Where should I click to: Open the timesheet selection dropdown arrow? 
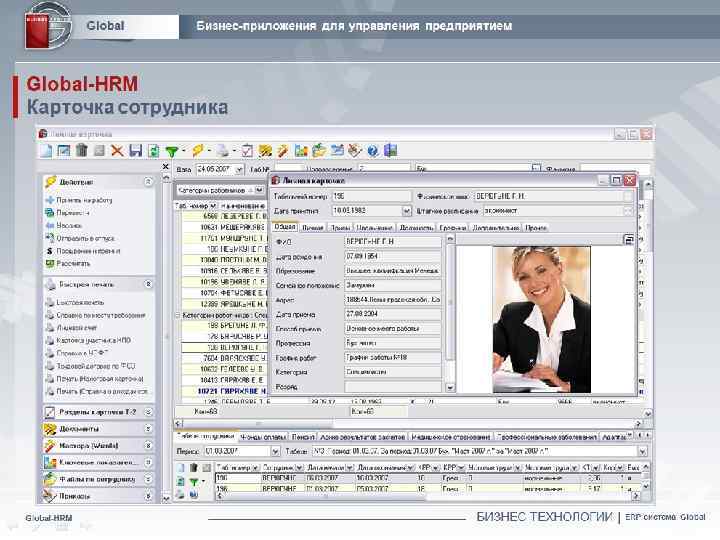pyautogui.click(x=642, y=451)
